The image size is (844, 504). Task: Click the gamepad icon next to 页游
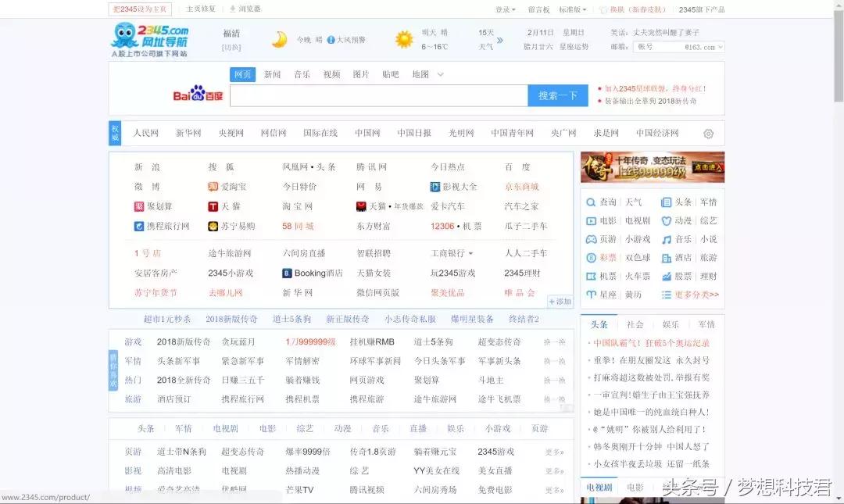pyautogui.click(x=591, y=239)
